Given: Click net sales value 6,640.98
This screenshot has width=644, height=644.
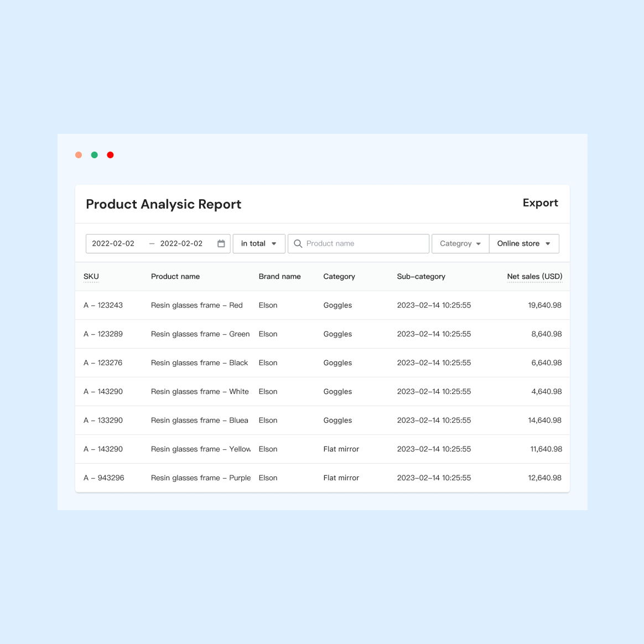Looking at the screenshot, I should coord(546,362).
